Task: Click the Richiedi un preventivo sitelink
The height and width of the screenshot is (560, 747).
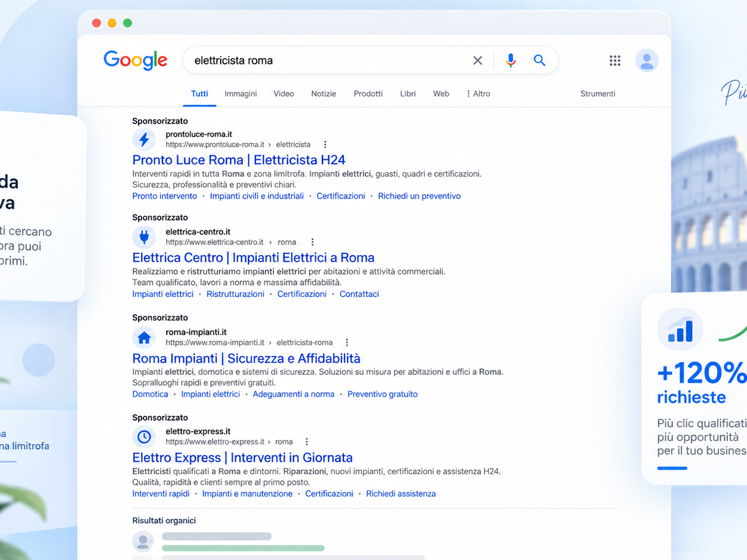Action: (x=419, y=196)
